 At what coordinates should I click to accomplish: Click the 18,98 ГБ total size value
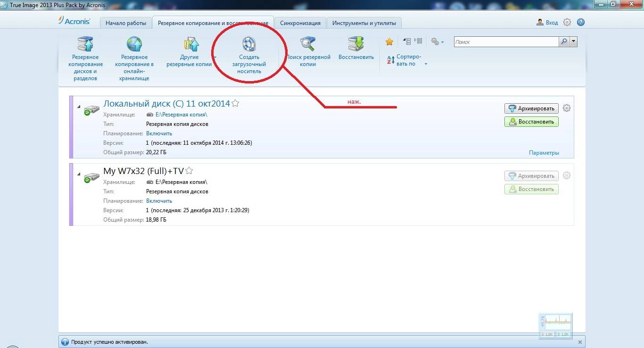pos(156,220)
